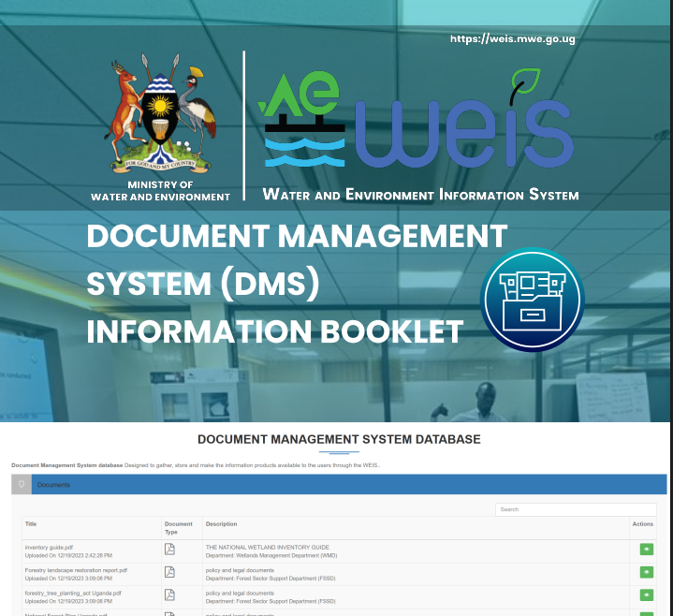673x616 pixels.
Task: Click Water and Environment Information System text
Action: (x=420, y=195)
